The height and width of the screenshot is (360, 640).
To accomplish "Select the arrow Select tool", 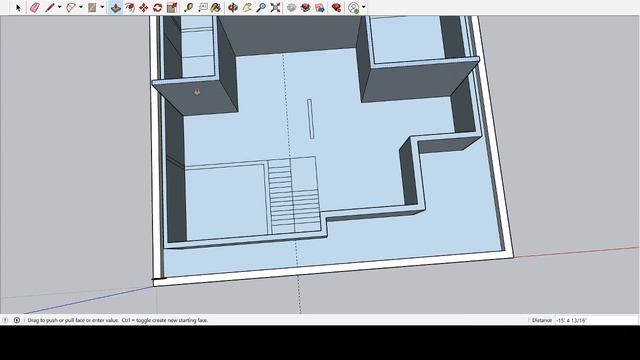I will (18, 7).
